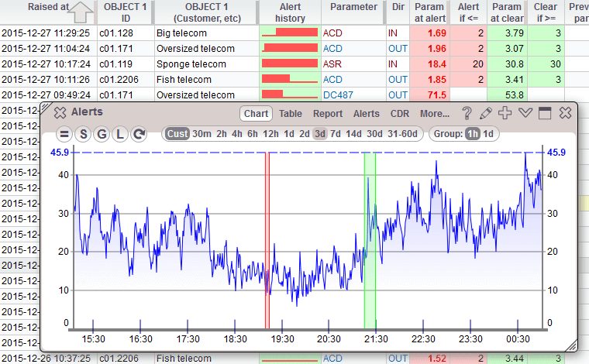Click the plus icon in Alerts panel header

[x=505, y=113]
